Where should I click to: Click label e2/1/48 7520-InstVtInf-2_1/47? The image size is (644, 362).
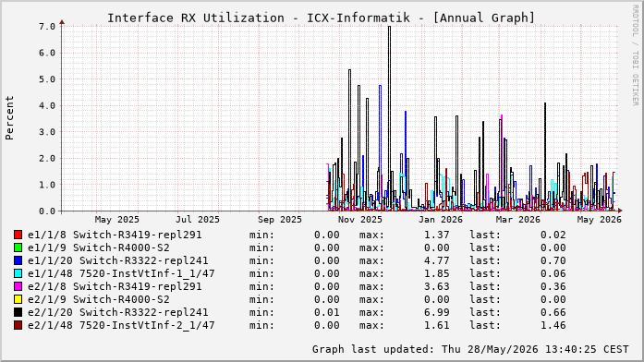(121, 325)
